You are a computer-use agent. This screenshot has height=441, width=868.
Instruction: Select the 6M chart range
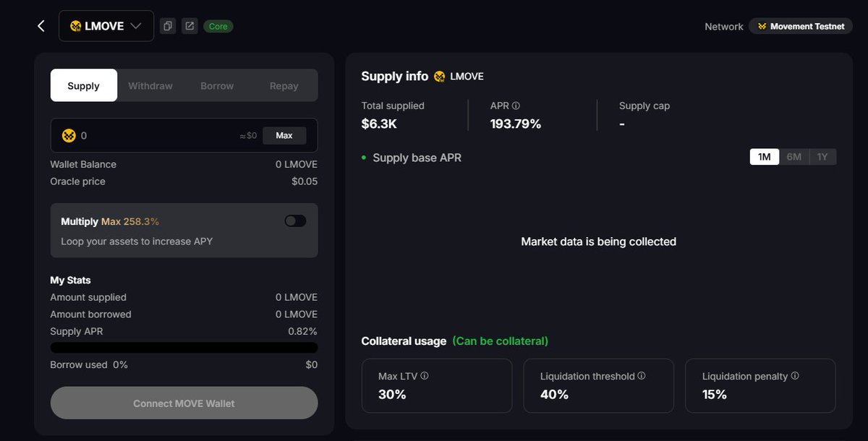click(x=793, y=157)
